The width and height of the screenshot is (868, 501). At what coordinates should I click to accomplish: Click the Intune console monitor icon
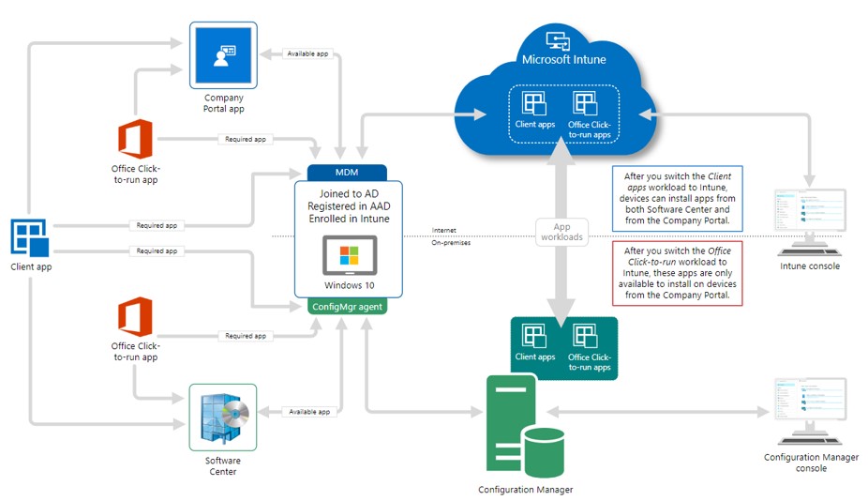(x=810, y=222)
